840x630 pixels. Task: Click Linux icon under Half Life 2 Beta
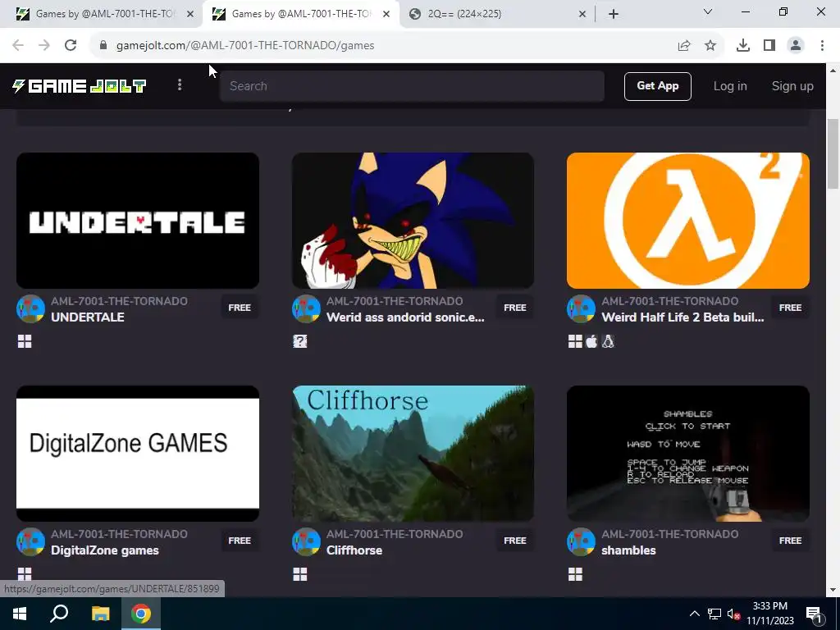[608, 341]
